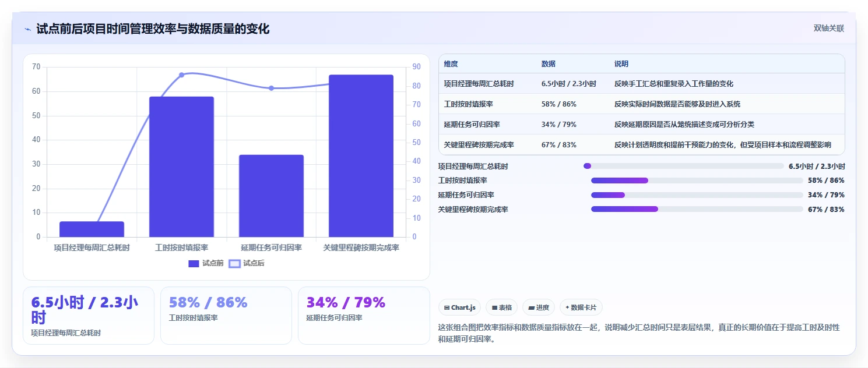Click the 项目经理每周汇总耗时 bar in chart
Image resolution: width=868 pixels, height=368 pixels.
(92, 229)
